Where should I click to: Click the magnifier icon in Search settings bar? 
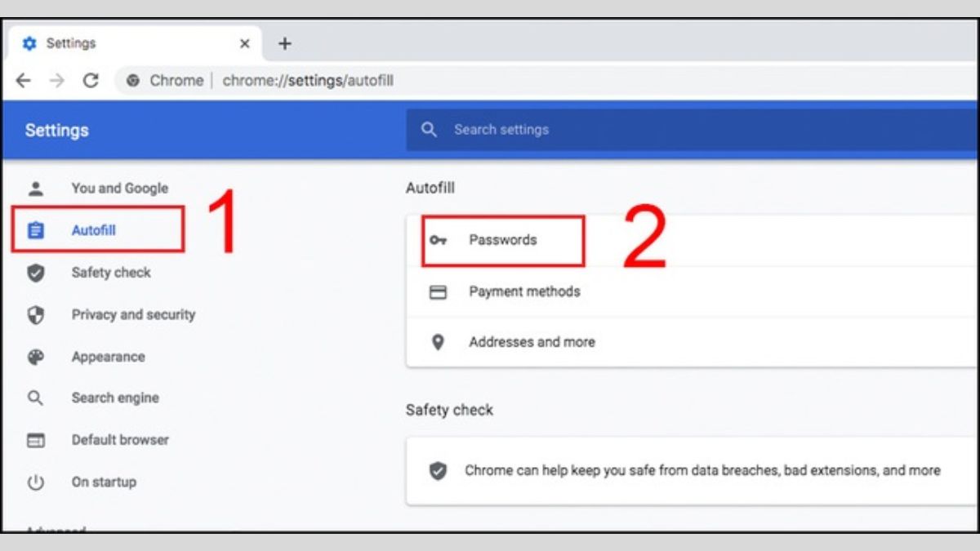click(429, 130)
